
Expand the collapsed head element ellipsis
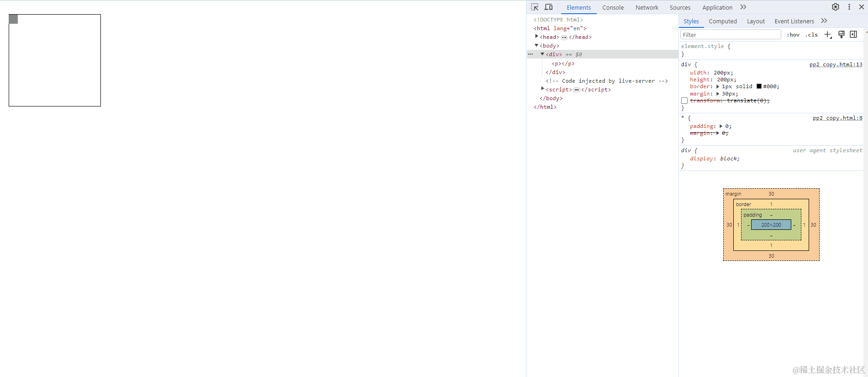(x=564, y=37)
